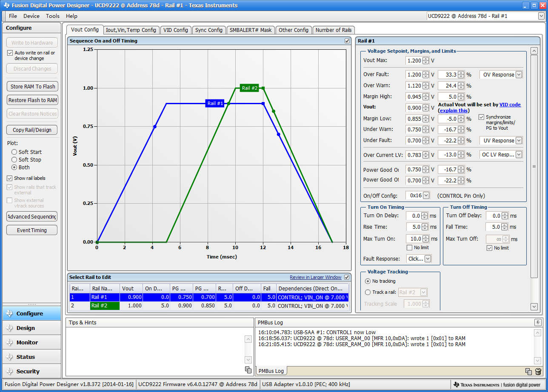This screenshot has width=548, height=392.
Task: Switch to Iout,Vin,Temp Config tab
Action: click(x=131, y=30)
